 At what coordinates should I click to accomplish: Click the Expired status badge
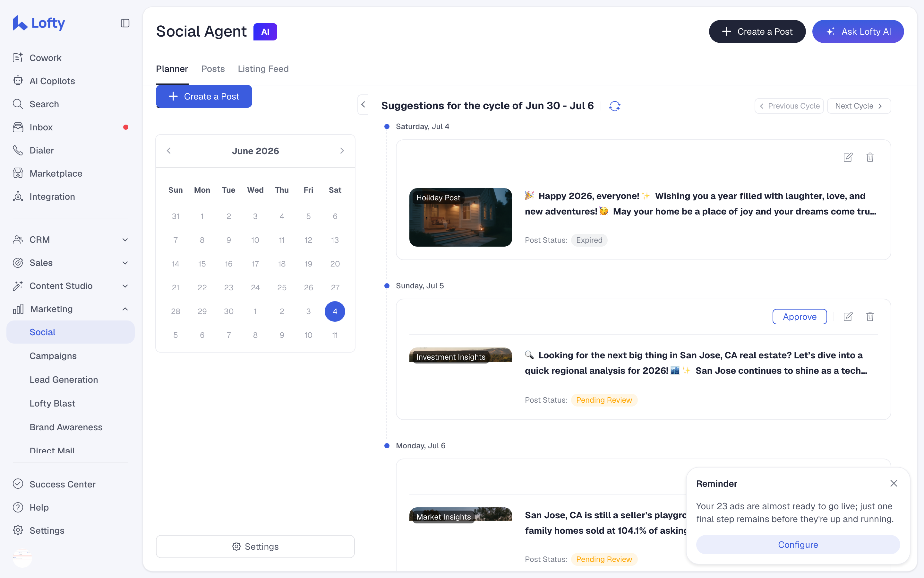point(589,240)
